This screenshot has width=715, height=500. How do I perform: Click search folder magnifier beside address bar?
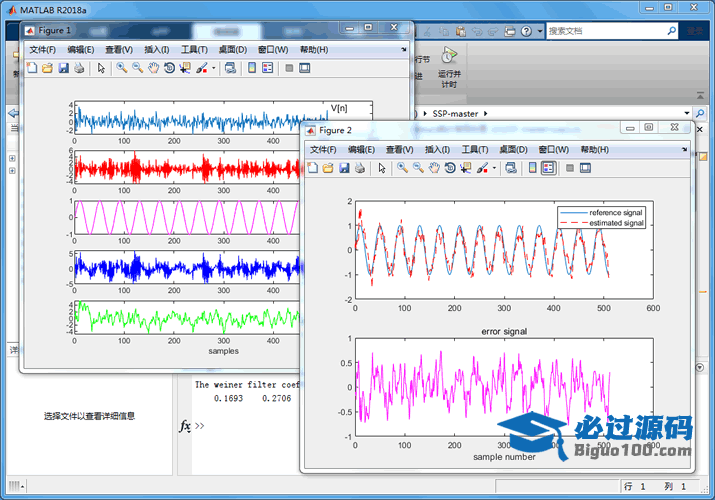click(x=699, y=113)
